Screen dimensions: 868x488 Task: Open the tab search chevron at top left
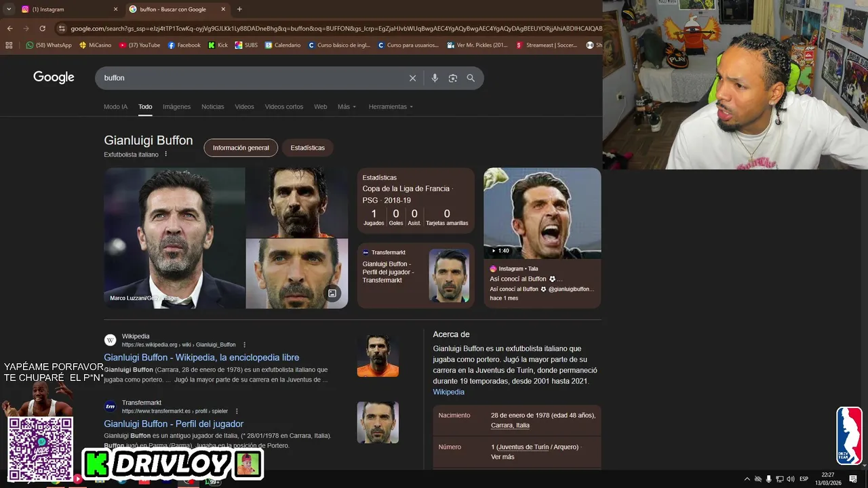(x=9, y=9)
